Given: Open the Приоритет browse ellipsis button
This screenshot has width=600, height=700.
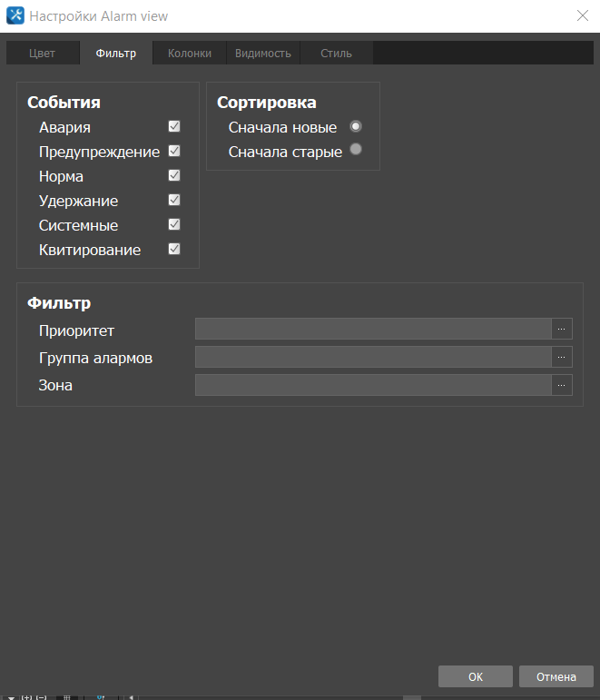Looking at the screenshot, I should (x=562, y=329).
